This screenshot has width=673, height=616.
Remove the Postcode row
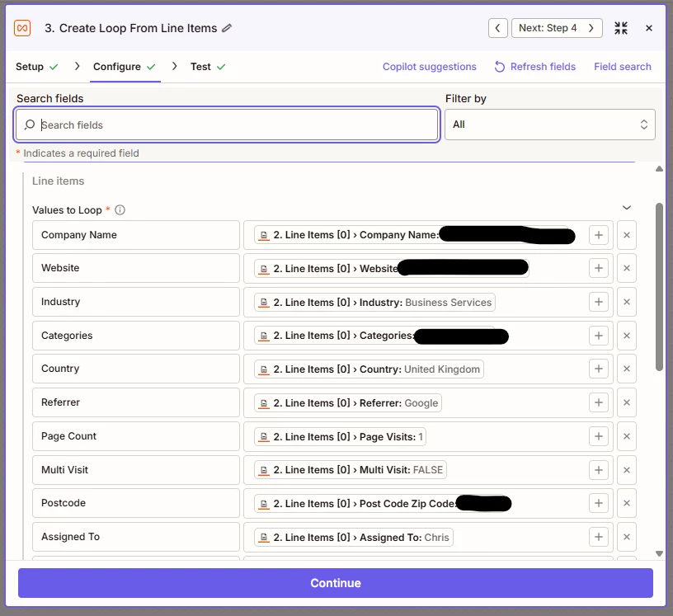(x=627, y=503)
